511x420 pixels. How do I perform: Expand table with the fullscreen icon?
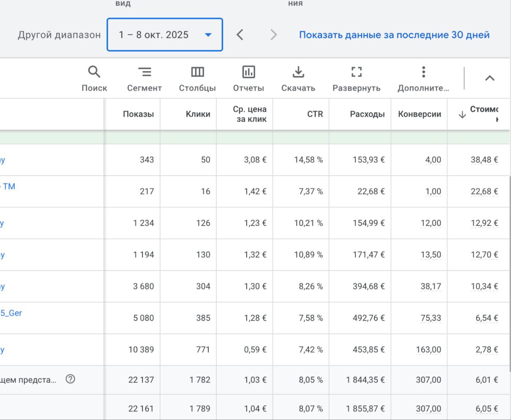(356, 72)
